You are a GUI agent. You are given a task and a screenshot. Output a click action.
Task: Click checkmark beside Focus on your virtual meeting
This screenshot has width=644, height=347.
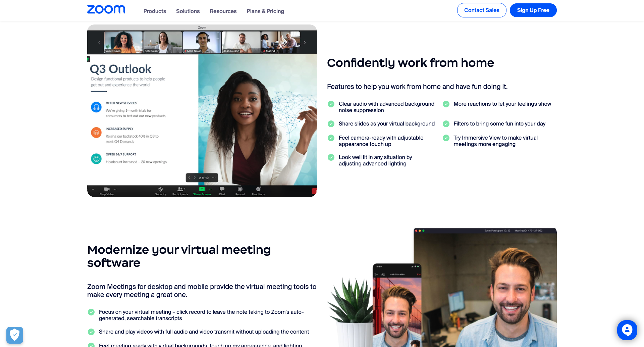(91, 312)
